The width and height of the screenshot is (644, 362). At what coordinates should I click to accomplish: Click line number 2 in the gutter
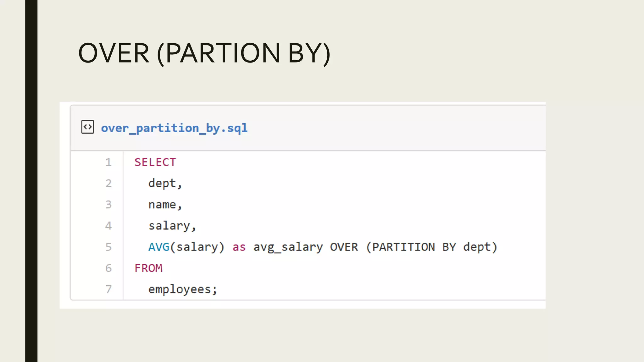[108, 184]
